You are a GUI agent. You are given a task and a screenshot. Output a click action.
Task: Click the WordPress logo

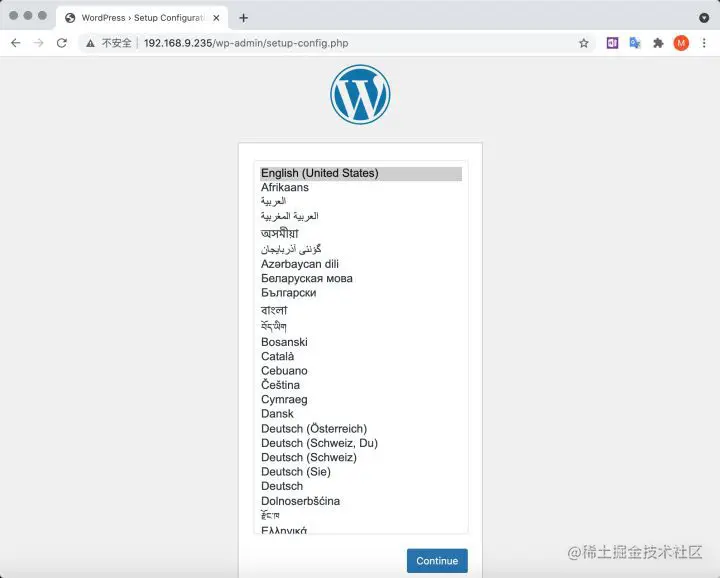coord(360,94)
